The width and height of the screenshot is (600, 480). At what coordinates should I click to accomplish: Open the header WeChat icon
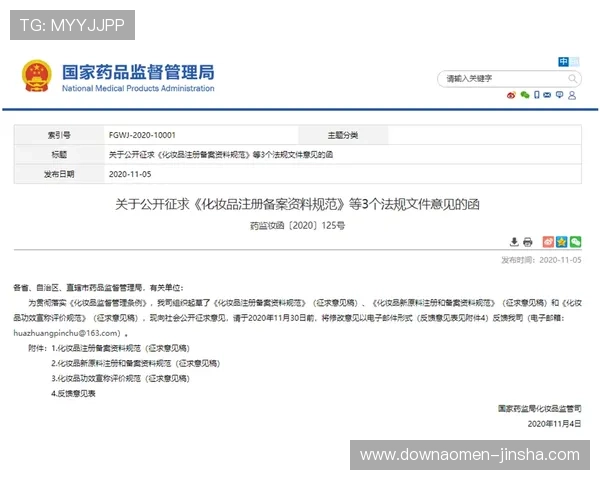[x=525, y=95]
